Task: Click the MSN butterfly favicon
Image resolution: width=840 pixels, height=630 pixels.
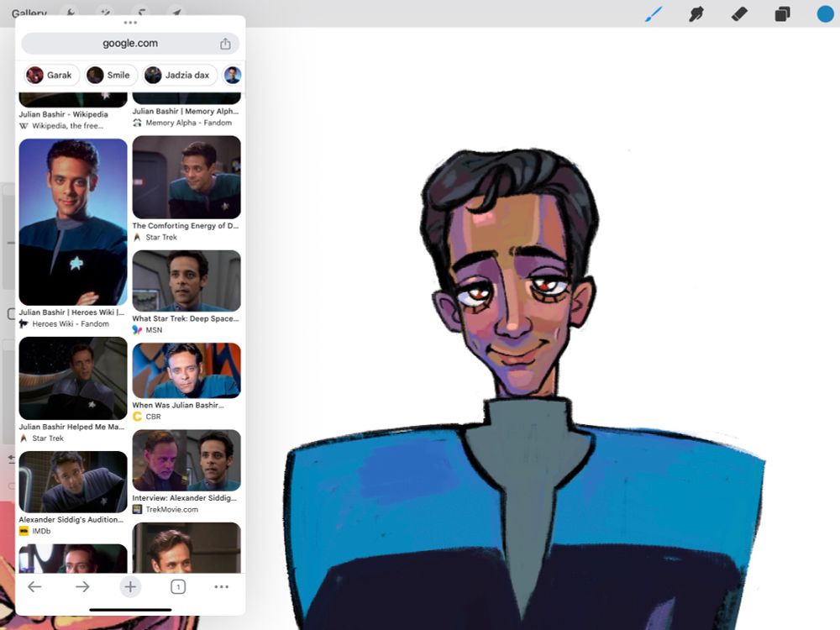Action: pos(137,330)
